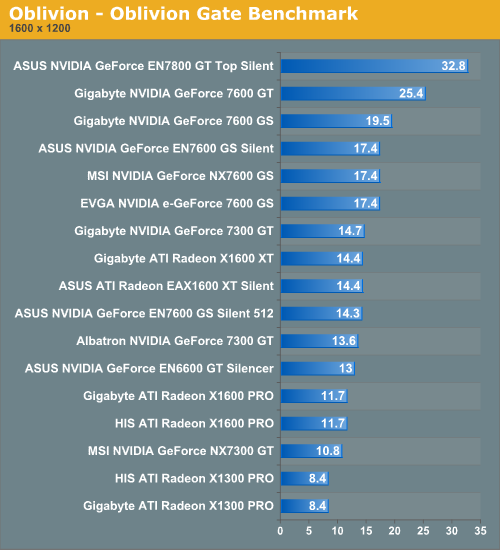The height and width of the screenshot is (550, 500).
Task: Select HIS ATI Radeon X1300 PRO label
Action: tap(194, 478)
